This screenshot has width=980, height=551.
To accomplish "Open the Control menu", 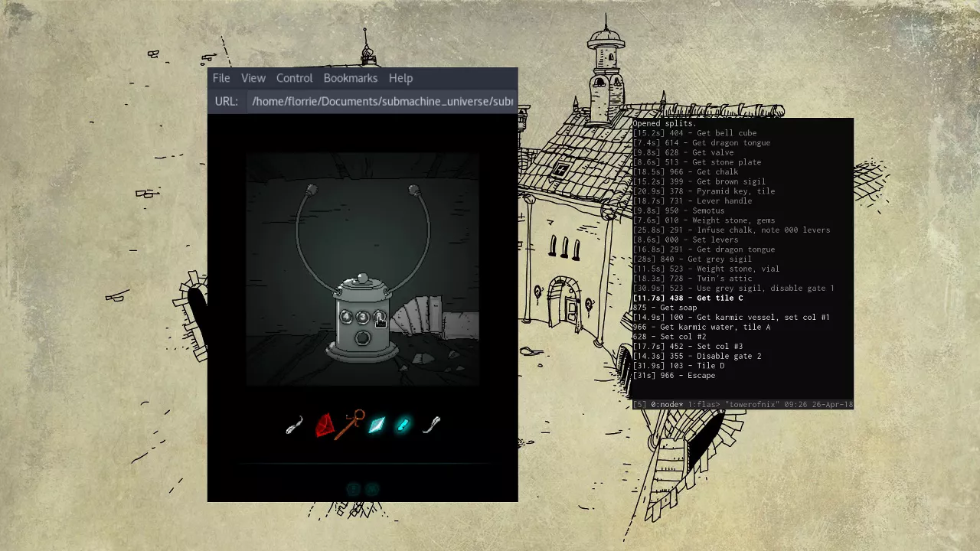I will pos(295,78).
